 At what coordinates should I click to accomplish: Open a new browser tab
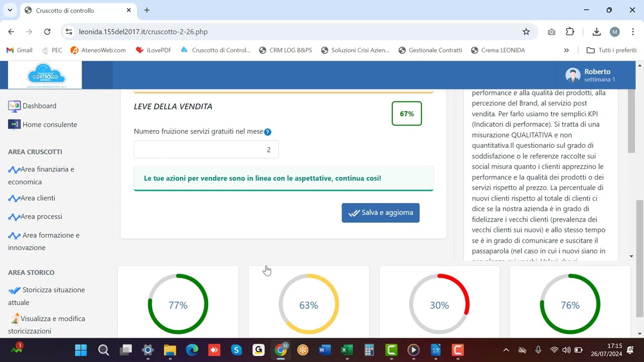147,10
